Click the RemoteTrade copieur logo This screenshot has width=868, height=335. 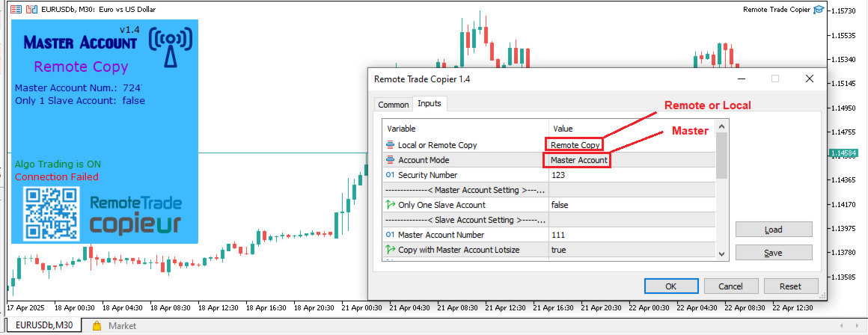tap(135, 215)
